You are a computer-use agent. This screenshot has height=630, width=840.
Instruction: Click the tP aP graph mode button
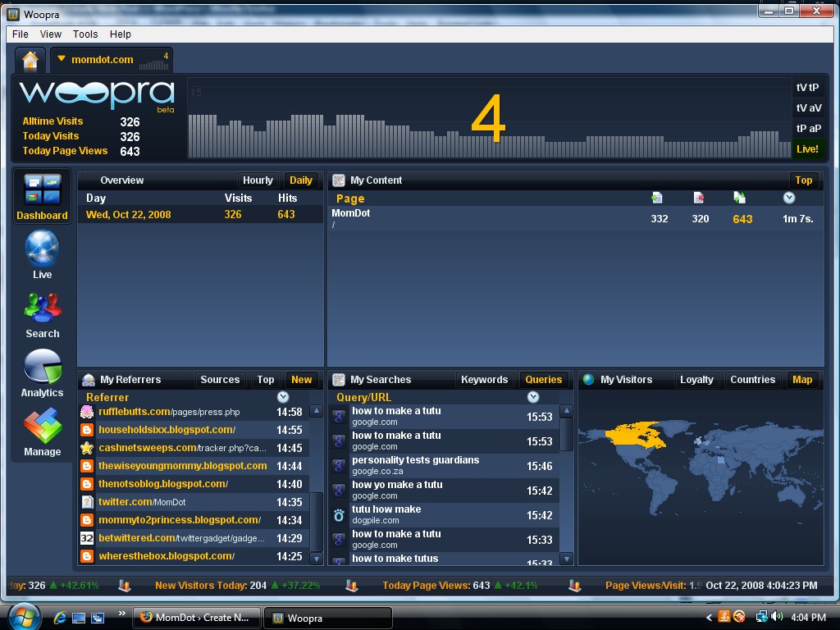pos(807,129)
